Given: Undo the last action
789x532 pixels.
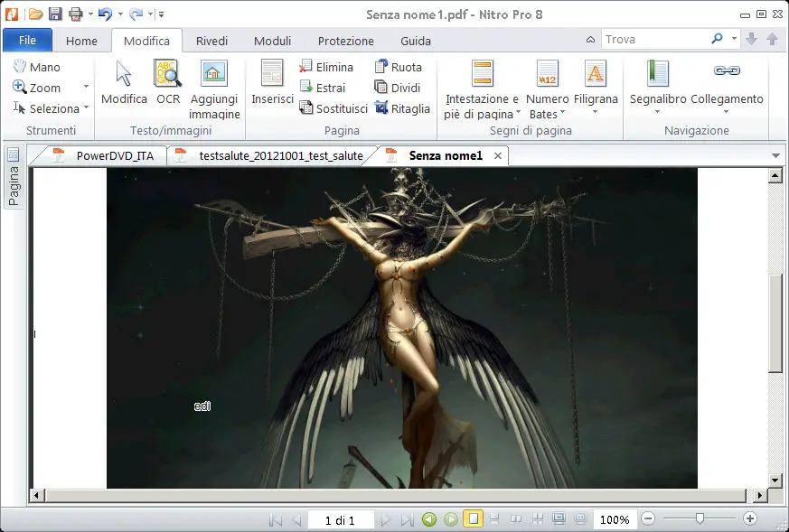Looking at the screenshot, I should point(105,14).
